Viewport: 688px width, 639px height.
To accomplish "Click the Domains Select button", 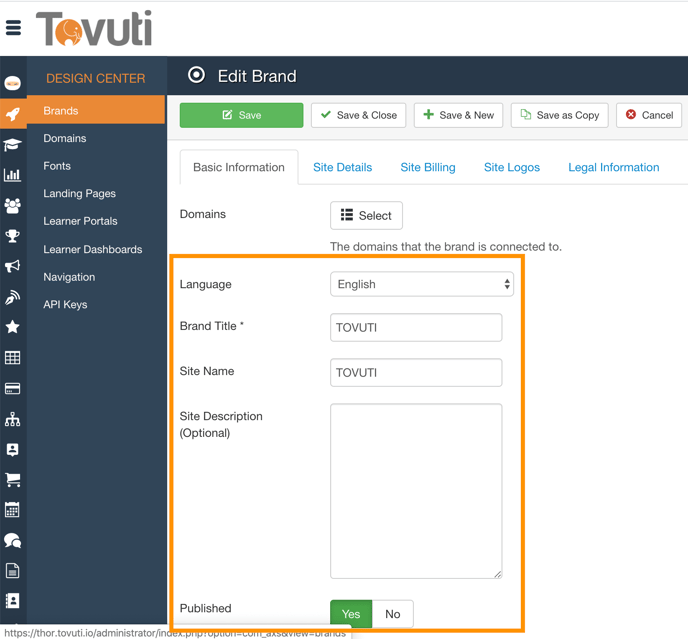I will (x=366, y=215).
